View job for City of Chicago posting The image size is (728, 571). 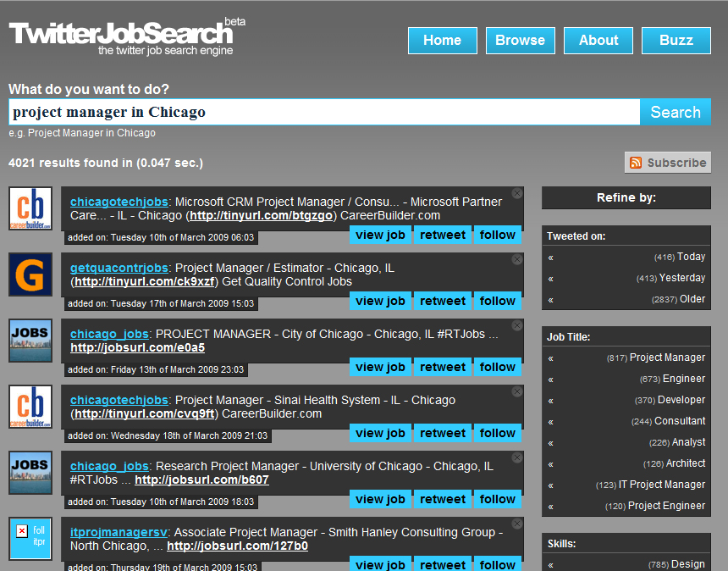point(380,367)
